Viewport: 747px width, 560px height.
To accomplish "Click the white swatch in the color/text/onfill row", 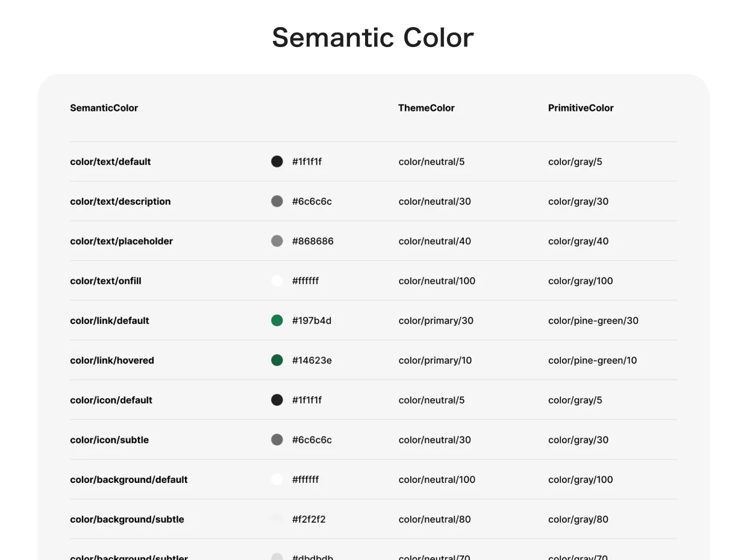I will [x=277, y=281].
